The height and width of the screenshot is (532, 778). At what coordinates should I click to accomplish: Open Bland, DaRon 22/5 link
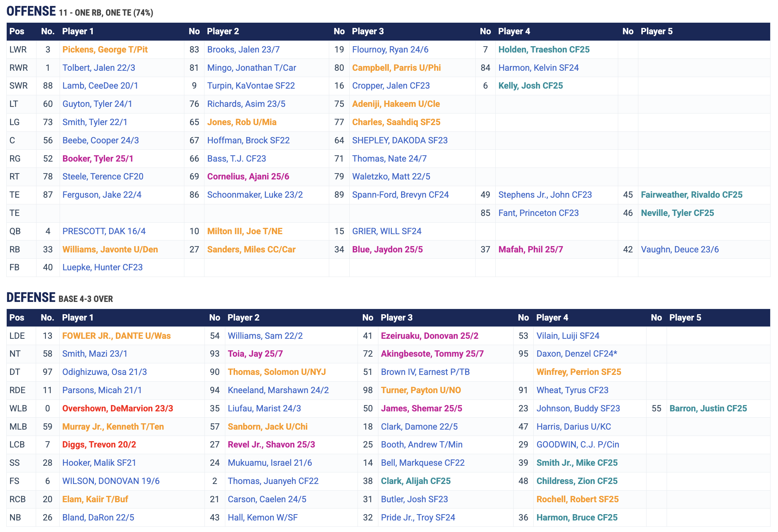point(98,517)
